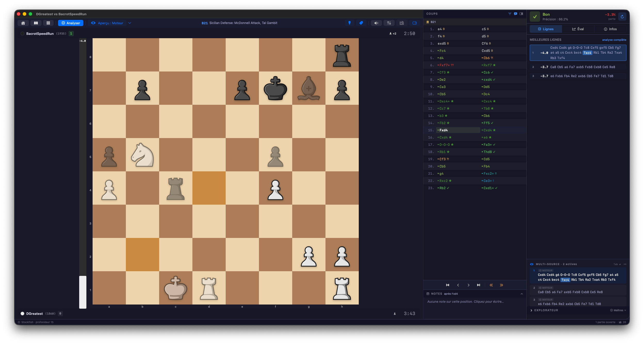Collapse the Notes panel chevron
Viewport: 644px width, 344px height.
(522, 294)
